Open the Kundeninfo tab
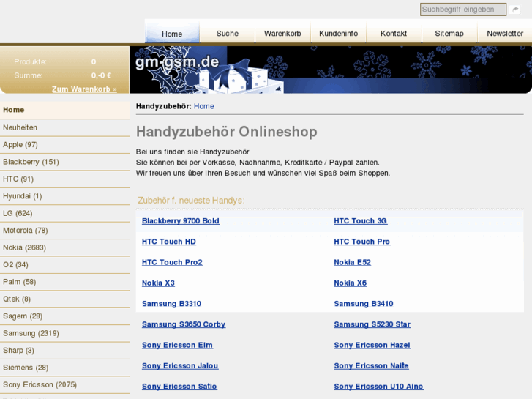This screenshot has width=532, height=399. pyautogui.click(x=338, y=33)
